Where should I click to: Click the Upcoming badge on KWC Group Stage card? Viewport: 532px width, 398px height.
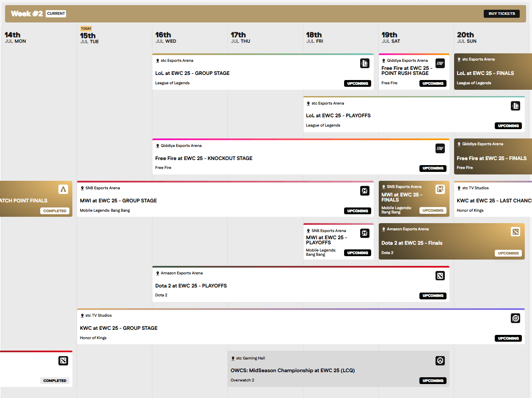tap(508, 338)
